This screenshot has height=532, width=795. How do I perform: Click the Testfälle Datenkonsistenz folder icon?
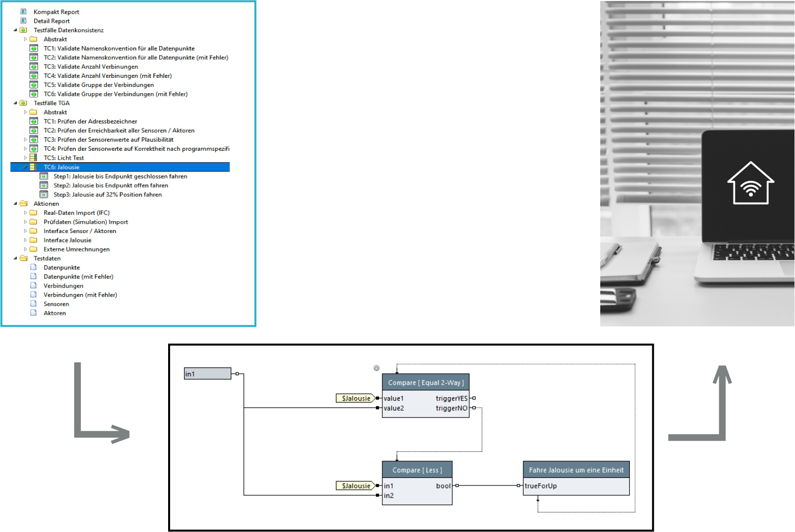click(x=23, y=30)
